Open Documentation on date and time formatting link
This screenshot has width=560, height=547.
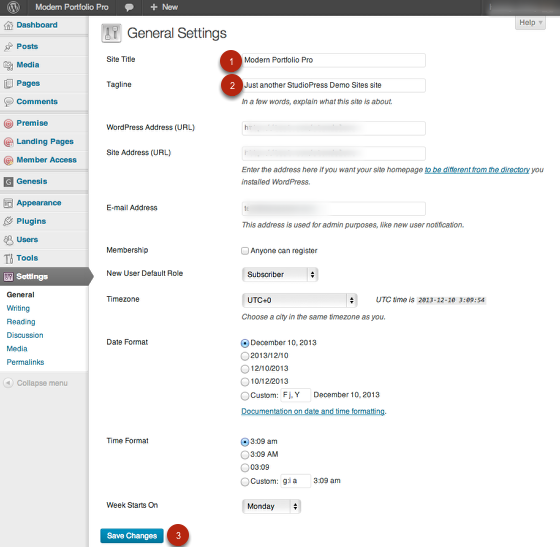coord(313,411)
